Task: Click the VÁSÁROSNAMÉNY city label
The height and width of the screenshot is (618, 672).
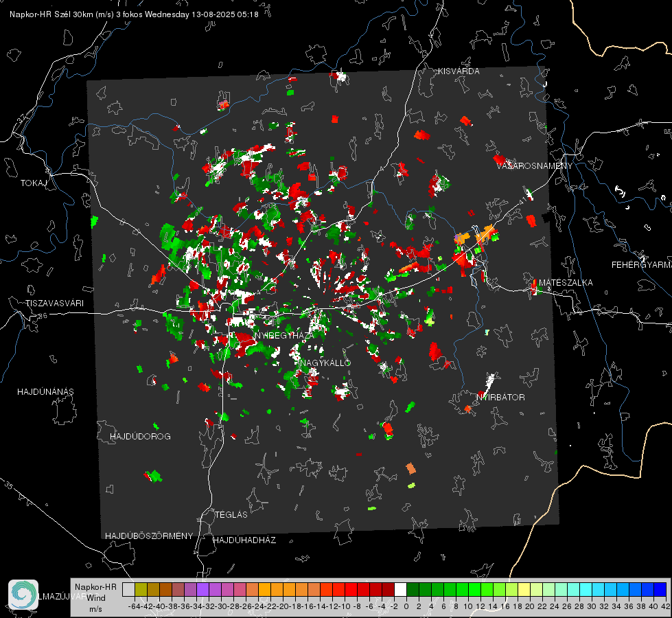Action: [x=535, y=166]
